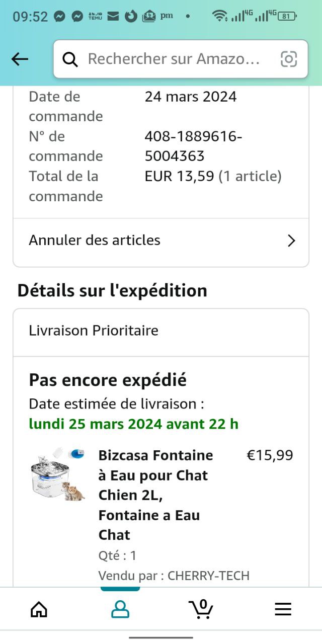This screenshot has height=644, width=322.
Task: Open the hamburger menu icon
Action: (283, 609)
